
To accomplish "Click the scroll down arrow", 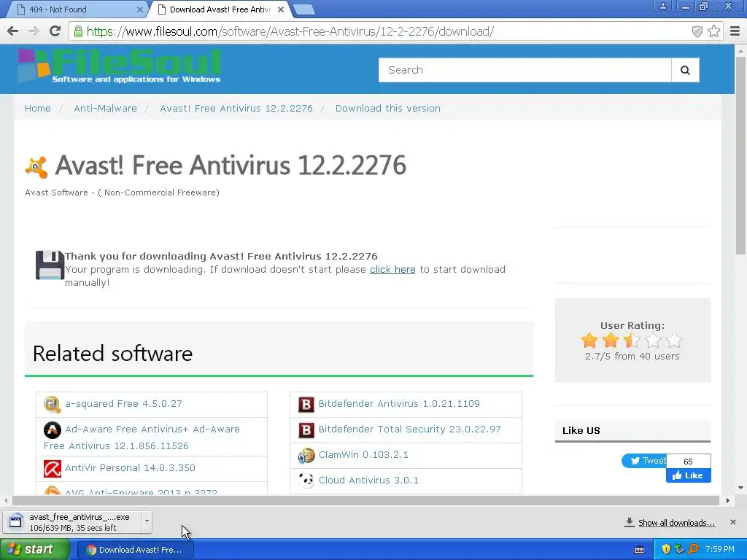I will (x=740, y=488).
